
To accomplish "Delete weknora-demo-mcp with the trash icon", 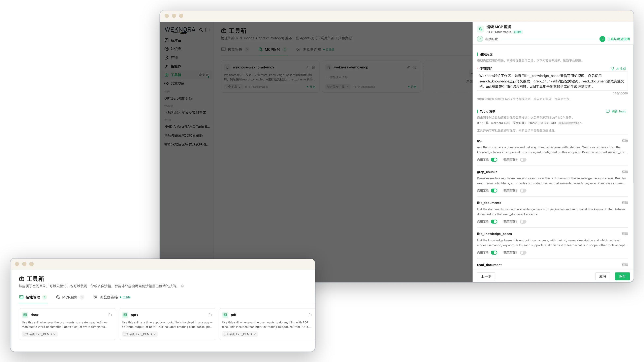I will coord(415,67).
